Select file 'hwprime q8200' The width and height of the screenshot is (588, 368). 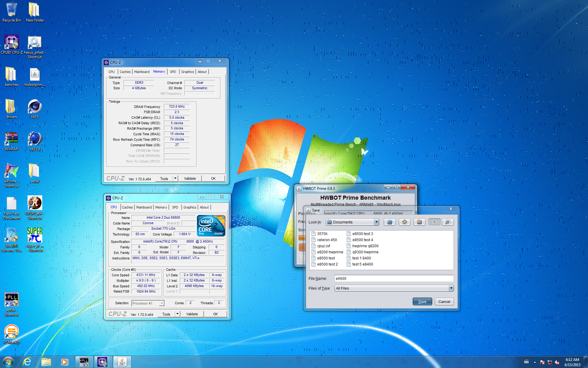[x=363, y=246]
